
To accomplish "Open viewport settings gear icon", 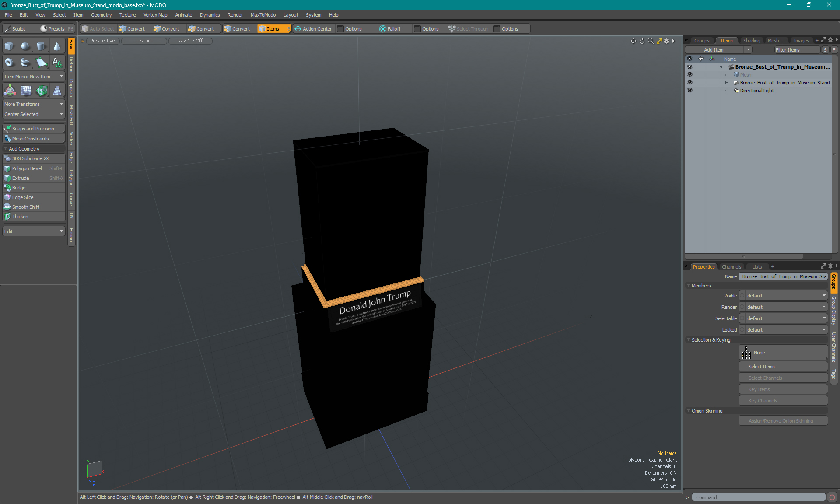I will (666, 41).
